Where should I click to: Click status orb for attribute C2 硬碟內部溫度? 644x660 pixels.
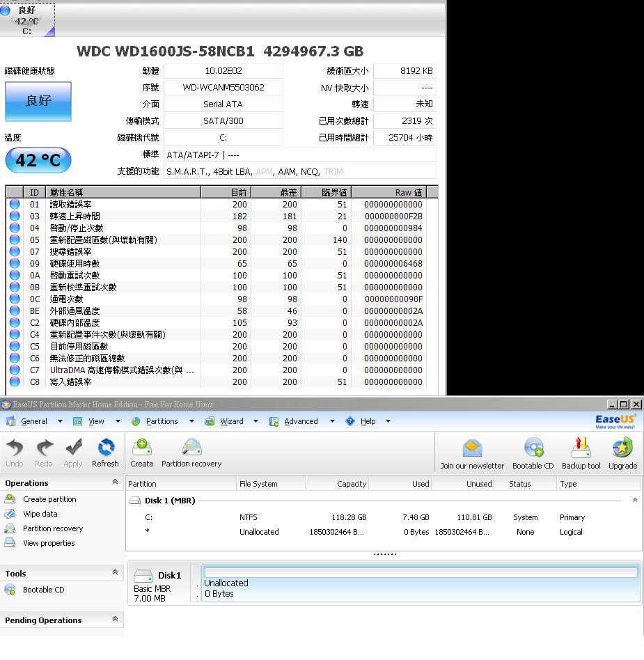pyautogui.click(x=15, y=322)
